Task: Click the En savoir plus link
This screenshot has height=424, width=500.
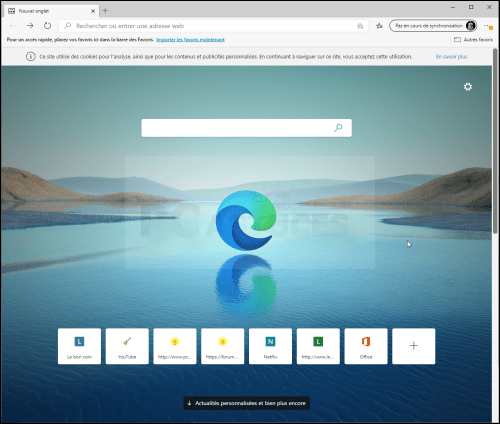Action: 452,57
